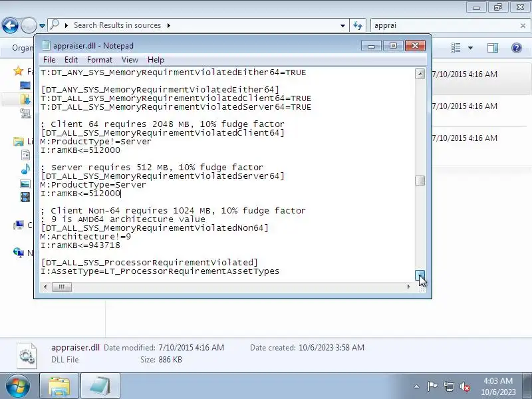Change view with the view options icon
This screenshot has height=399, width=532.
point(456,48)
